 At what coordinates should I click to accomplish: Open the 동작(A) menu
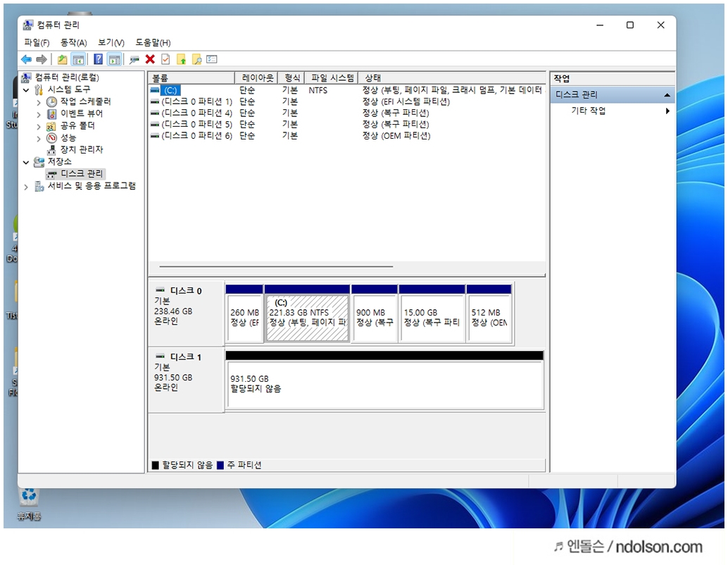(x=73, y=43)
